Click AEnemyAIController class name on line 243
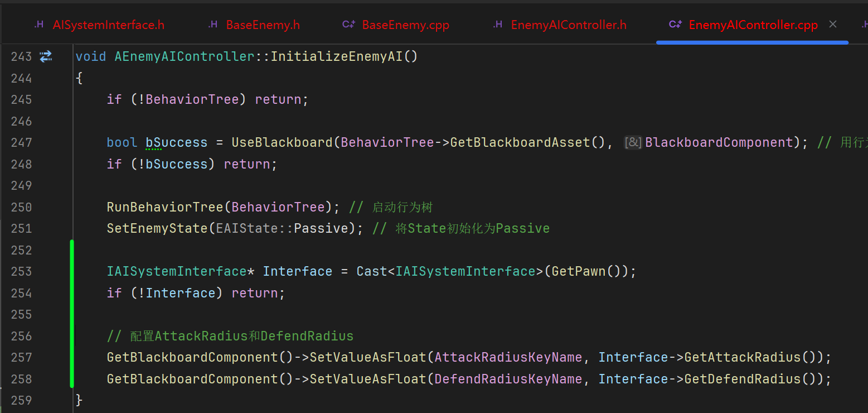Viewport: 868px width, 413px height. pos(185,57)
